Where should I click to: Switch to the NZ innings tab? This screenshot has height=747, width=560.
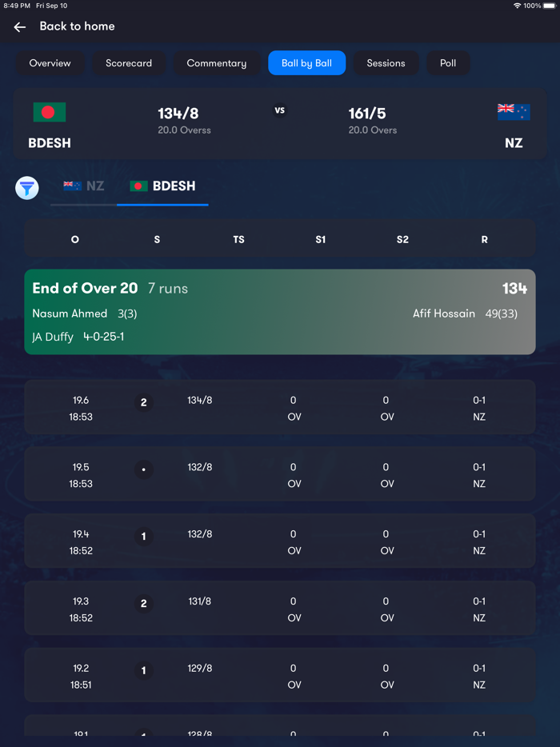click(84, 186)
